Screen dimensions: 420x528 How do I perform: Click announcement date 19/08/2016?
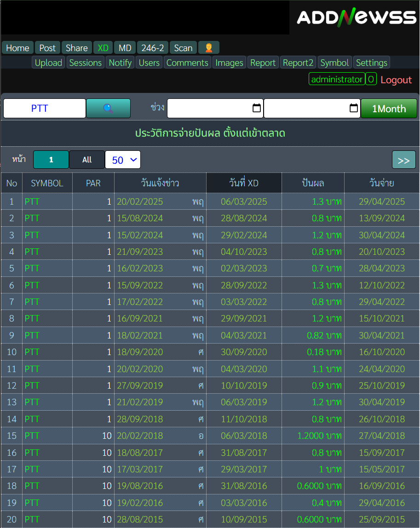140,486
